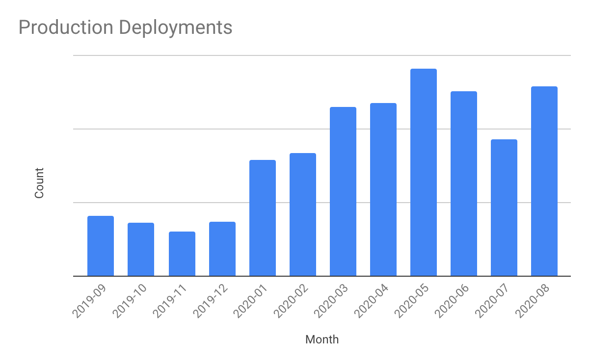Select the 2020-01 bar

[x=262, y=217]
